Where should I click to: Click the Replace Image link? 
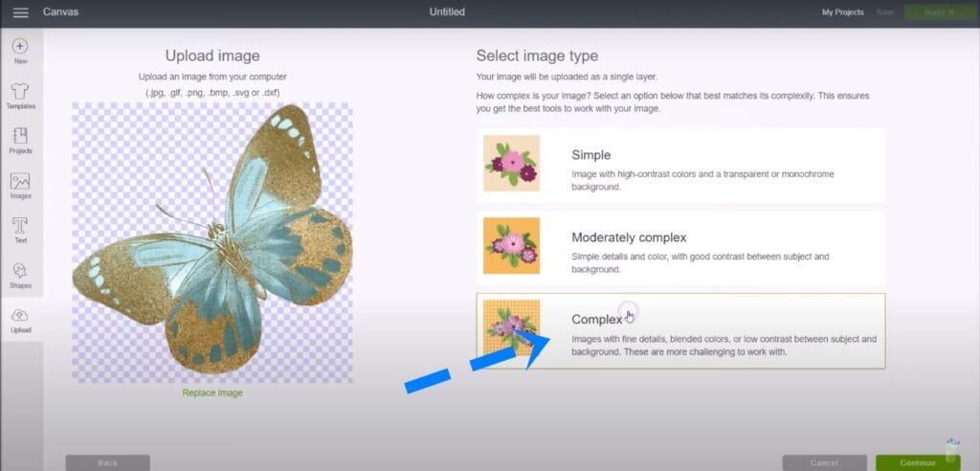click(x=212, y=392)
